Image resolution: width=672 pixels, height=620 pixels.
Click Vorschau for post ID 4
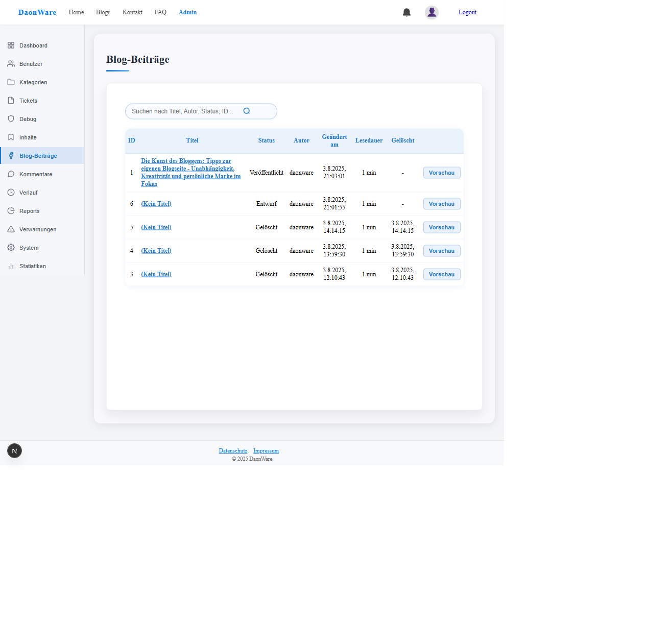tap(442, 251)
